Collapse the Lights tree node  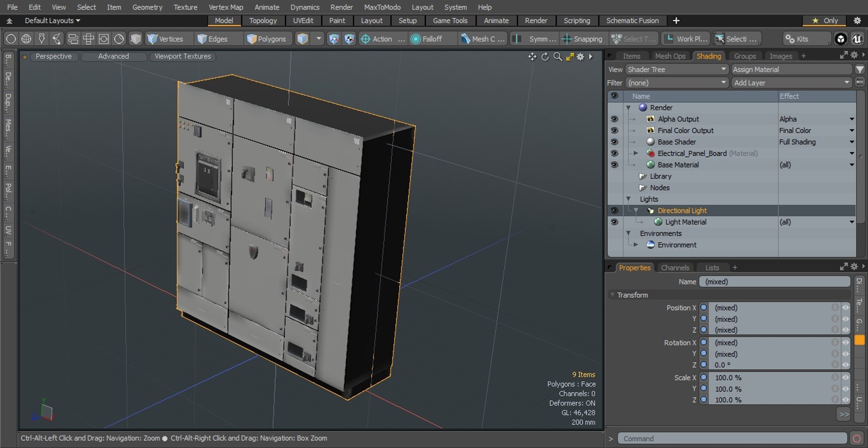pos(628,199)
